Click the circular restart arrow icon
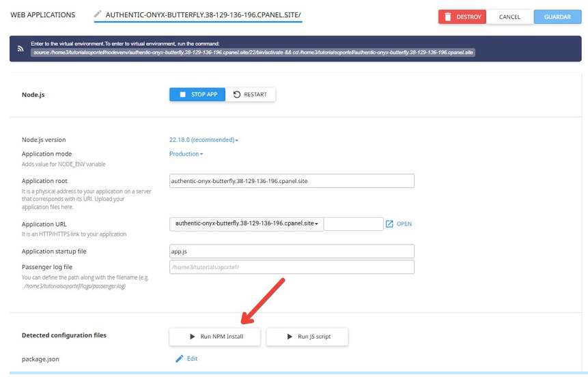 [x=236, y=94]
